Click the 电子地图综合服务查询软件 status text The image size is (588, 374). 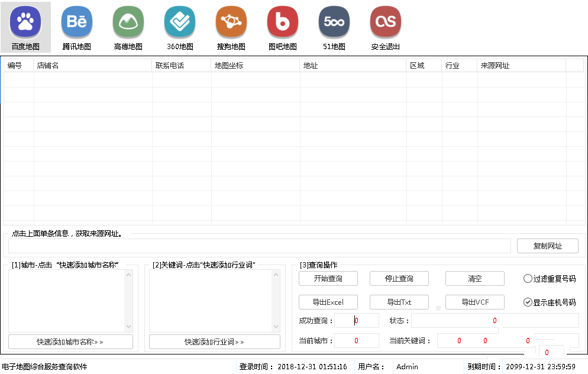pos(44,367)
